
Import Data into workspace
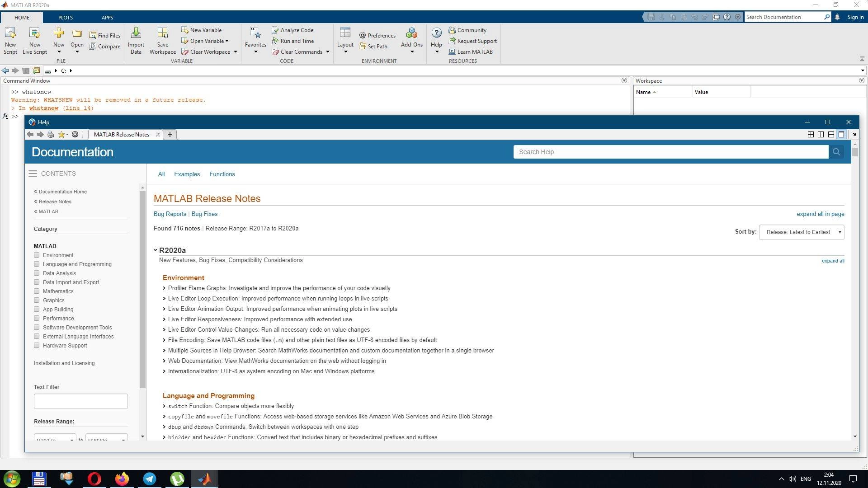click(136, 41)
